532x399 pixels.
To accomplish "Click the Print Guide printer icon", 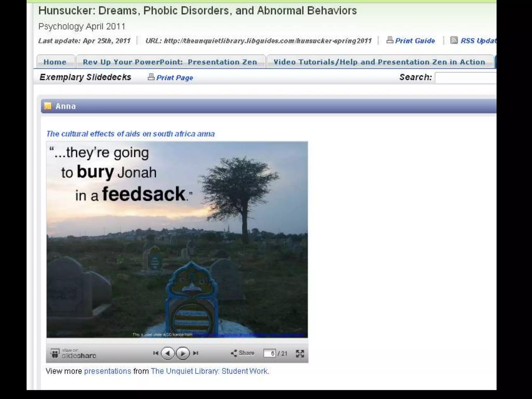I will [x=389, y=40].
